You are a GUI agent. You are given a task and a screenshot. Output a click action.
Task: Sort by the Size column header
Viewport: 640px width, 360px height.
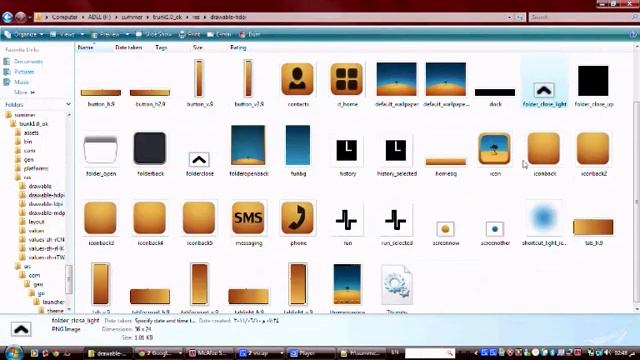tap(198, 47)
